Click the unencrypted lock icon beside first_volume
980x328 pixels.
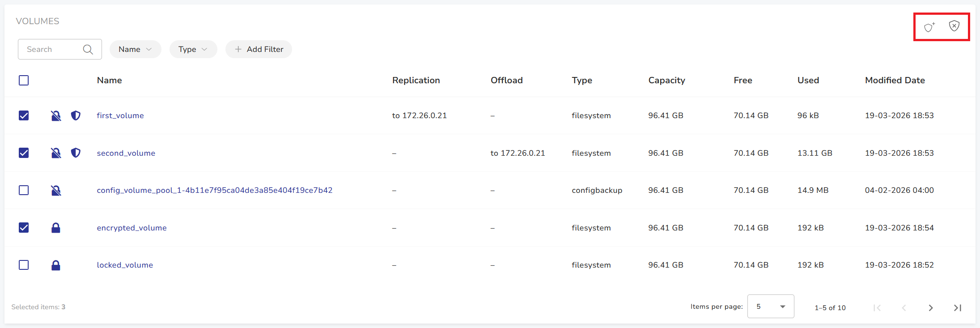pos(56,116)
